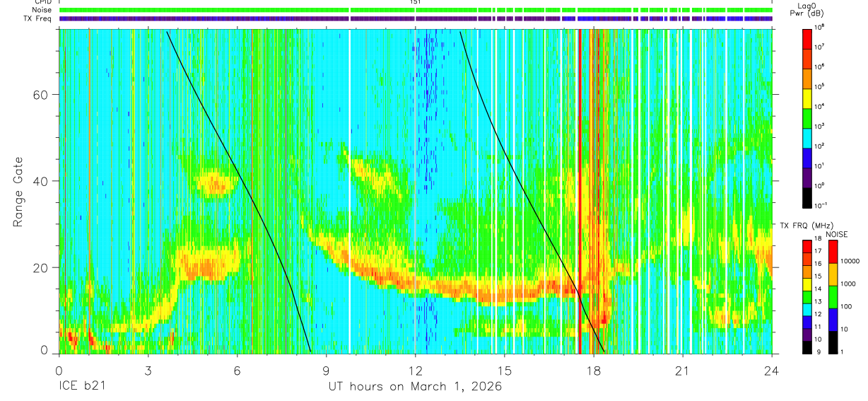Click the yellow segment of the NOISE colorbar
The width and height of the screenshot is (868, 401).
click(x=832, y=274)
